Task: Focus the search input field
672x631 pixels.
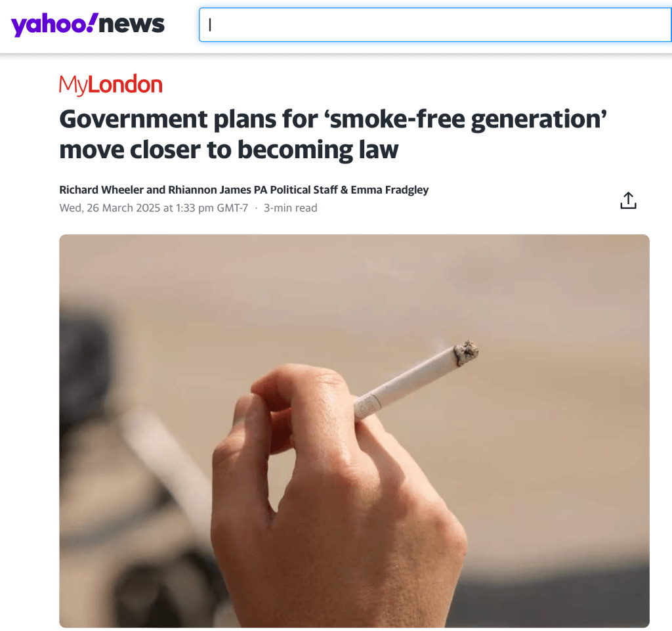Action: 435,25
